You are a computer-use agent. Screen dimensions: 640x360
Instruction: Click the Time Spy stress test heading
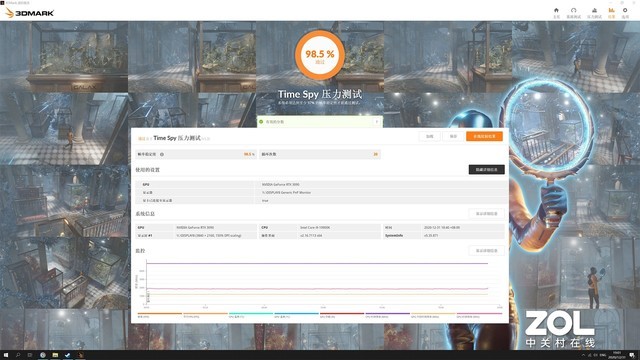point(320,94)
